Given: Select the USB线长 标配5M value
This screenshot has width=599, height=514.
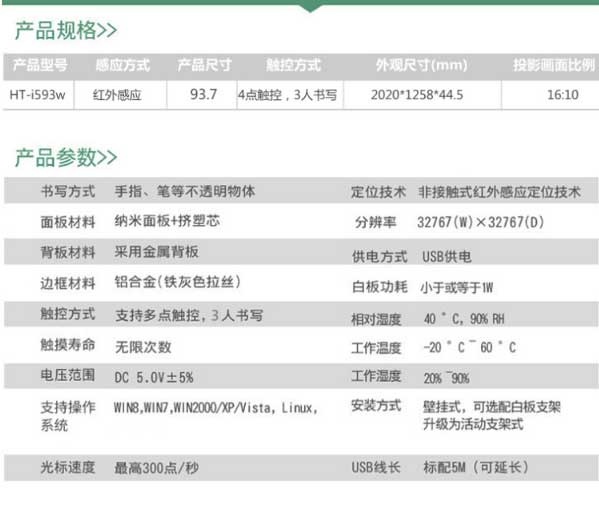Looking at the screenshot, I should (x=476, y=467).
